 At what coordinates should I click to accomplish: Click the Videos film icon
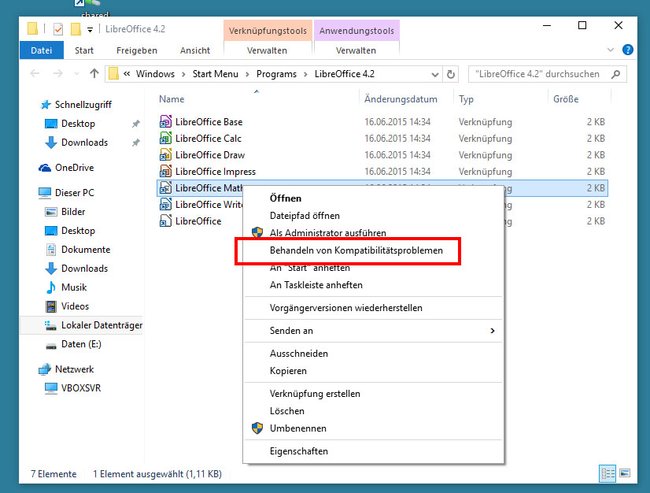click(x=51, y=306)
